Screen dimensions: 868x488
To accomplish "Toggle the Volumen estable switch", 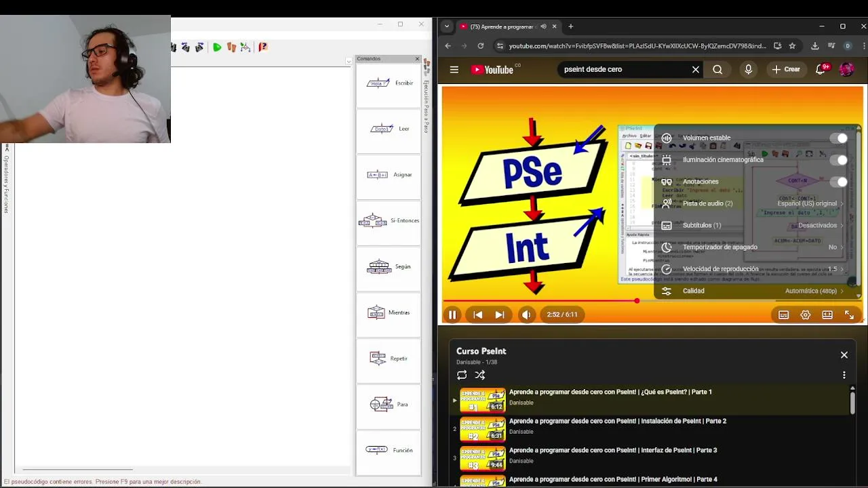I will coord(840,138).
